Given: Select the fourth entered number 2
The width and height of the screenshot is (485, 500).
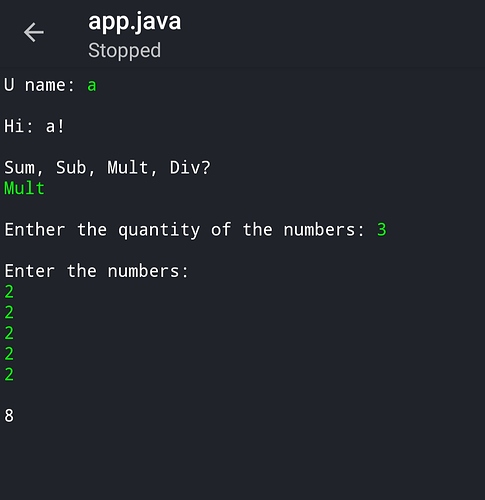Looking at the screenshot, I should [9, 354].
